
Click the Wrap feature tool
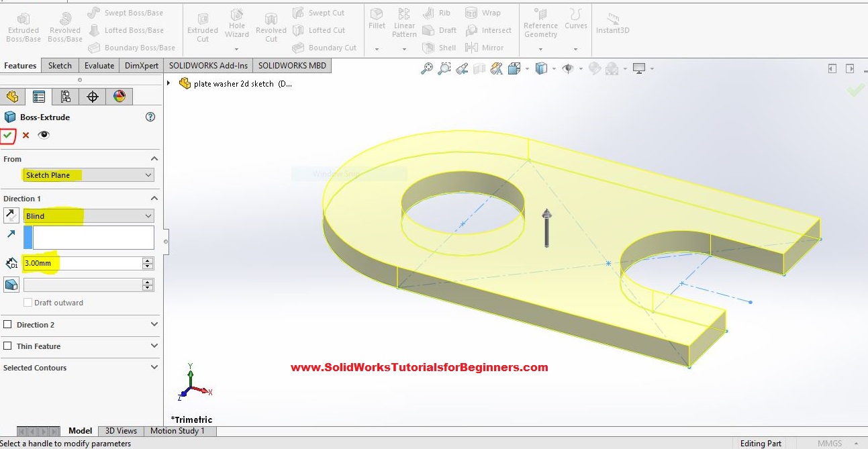click(x=483, y=13)
